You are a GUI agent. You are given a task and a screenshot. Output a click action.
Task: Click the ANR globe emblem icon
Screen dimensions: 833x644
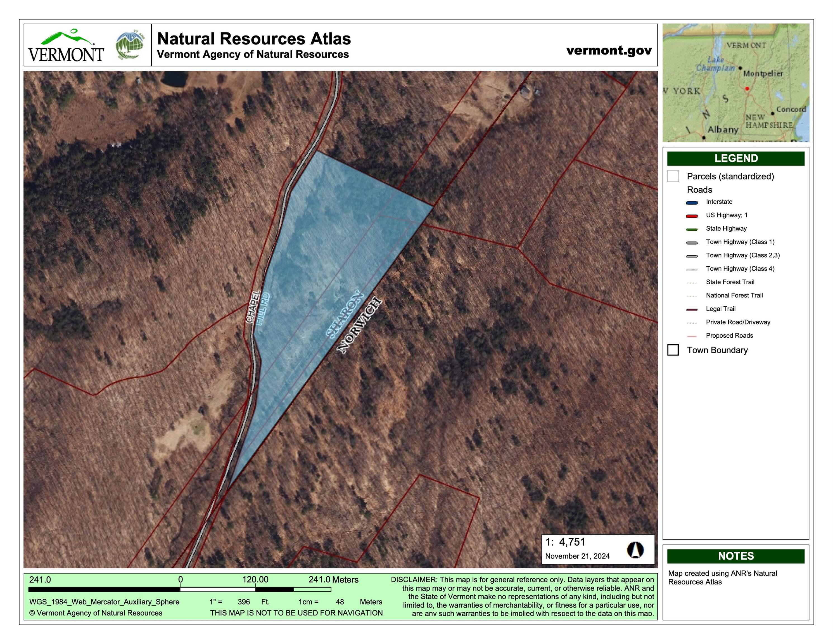[130, 45]
